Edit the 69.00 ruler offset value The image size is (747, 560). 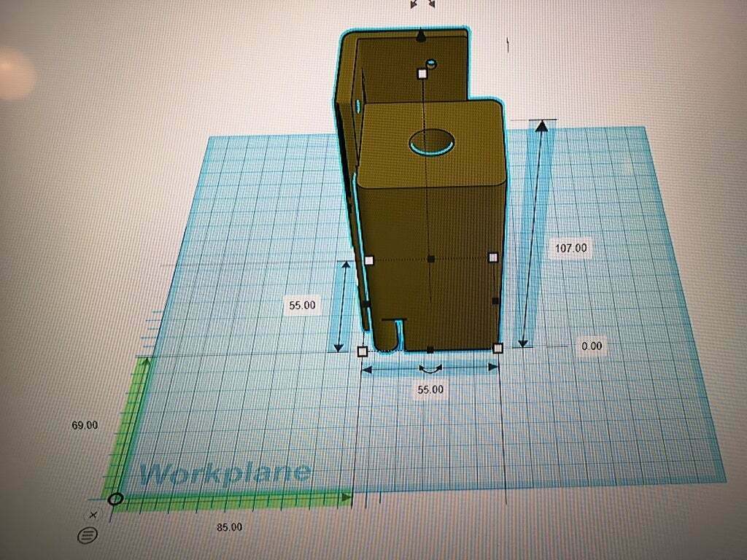[85, 425]
